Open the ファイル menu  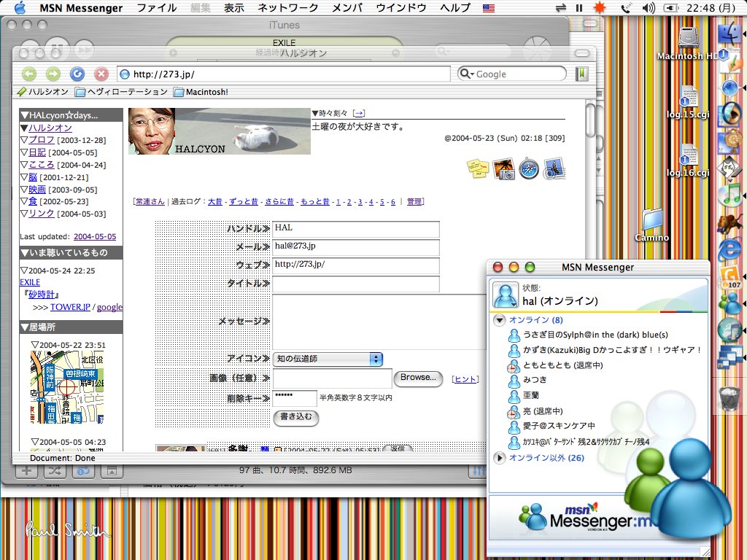click(157, 7)
